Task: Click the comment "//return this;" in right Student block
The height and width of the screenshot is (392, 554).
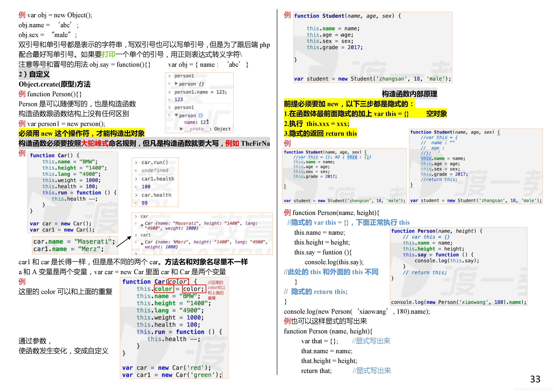Action: point(439,179)
